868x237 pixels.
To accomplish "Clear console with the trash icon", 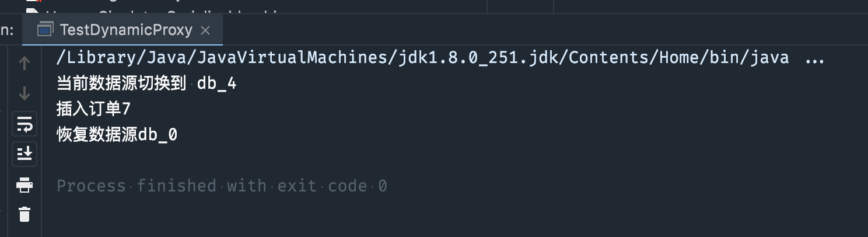I will coord(24,214).
